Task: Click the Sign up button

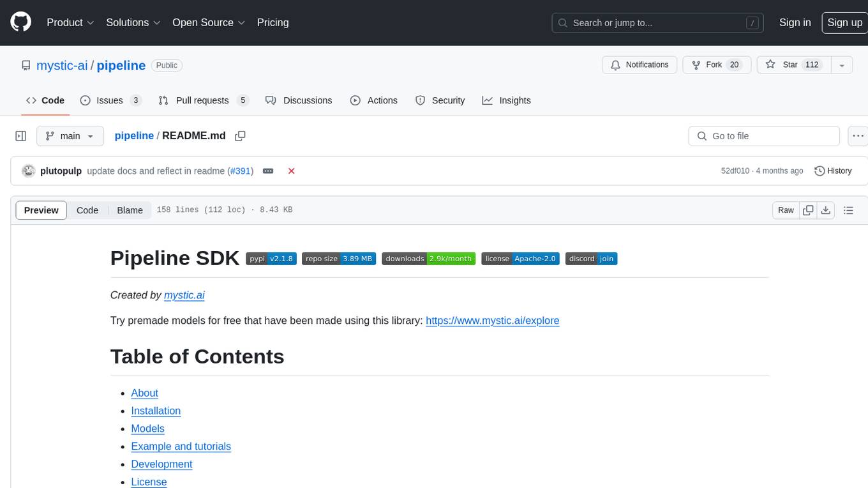Action: pyautogui.click(x=844, y=22)
